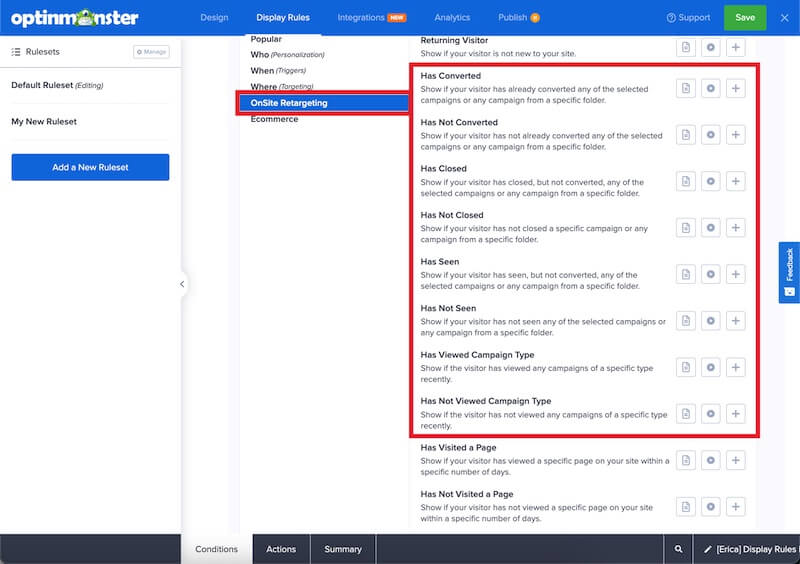Open documentation icon for Has Closed

click(x=686, y=181)
